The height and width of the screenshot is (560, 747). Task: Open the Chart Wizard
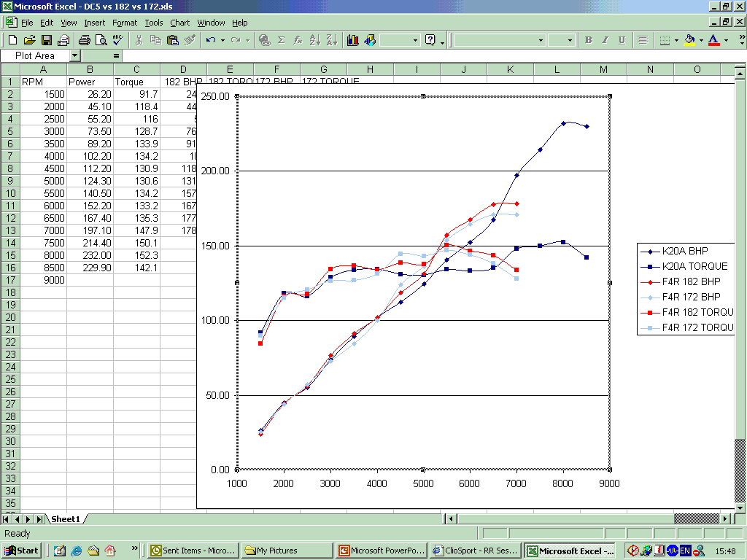(x=354, y=40)
